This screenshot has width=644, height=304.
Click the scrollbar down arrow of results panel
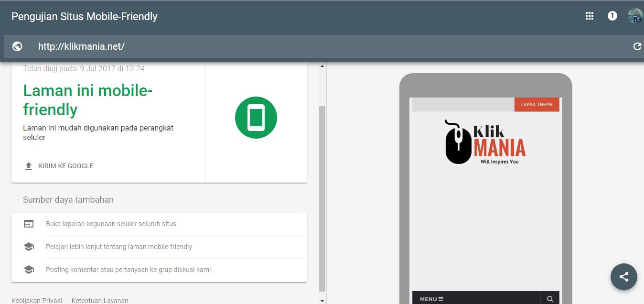tap(322, 301)
